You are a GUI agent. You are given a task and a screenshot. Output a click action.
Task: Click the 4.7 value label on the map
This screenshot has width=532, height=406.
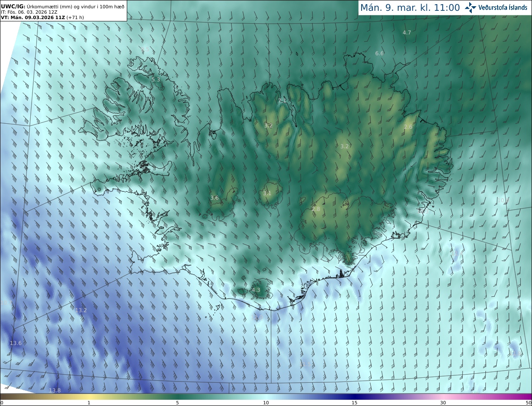pos(407,32)
